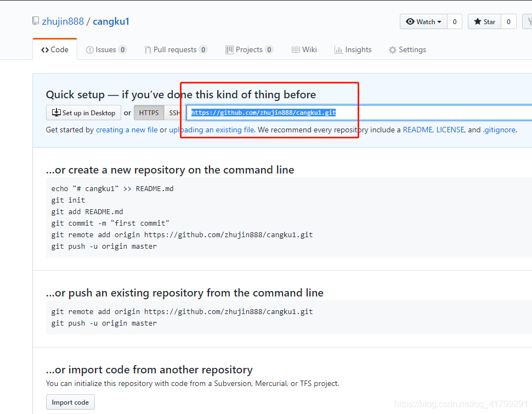Click the Issues exclamation icon
The image size is (532, 414).
[x=89, y=50]
